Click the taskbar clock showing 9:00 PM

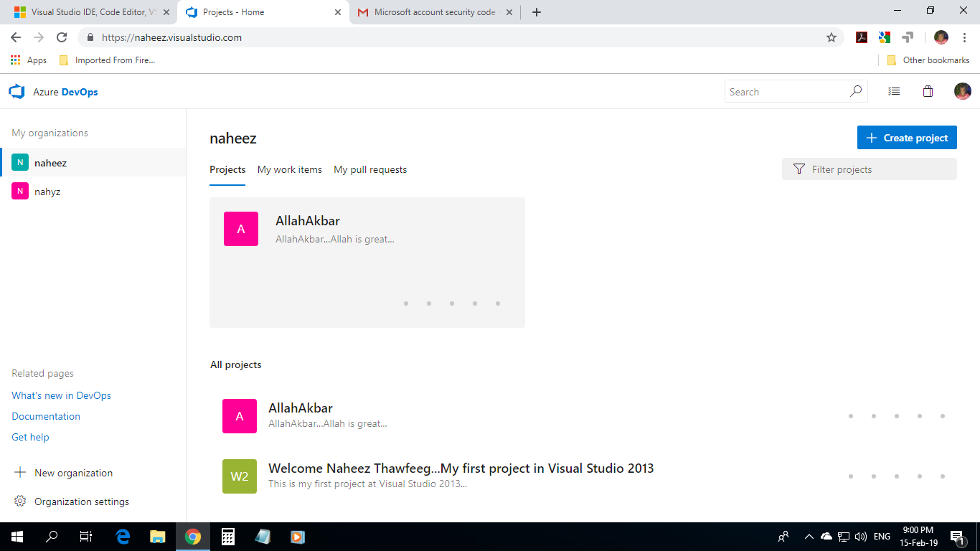coord(918,537)
